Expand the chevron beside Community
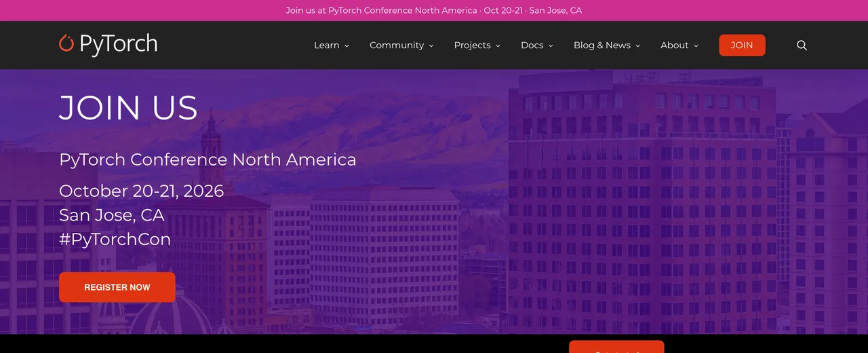The width and height of the screenshot is (868, 353). (431, 45)
